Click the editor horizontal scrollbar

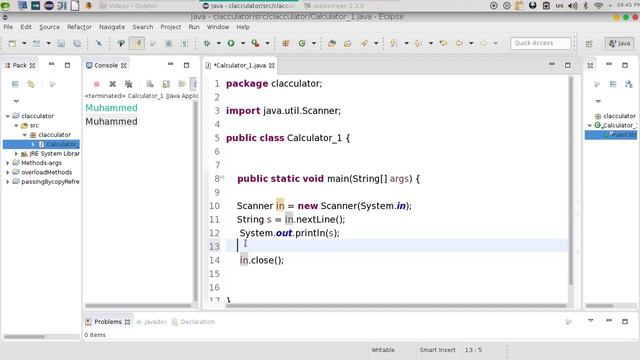point(395,305)
